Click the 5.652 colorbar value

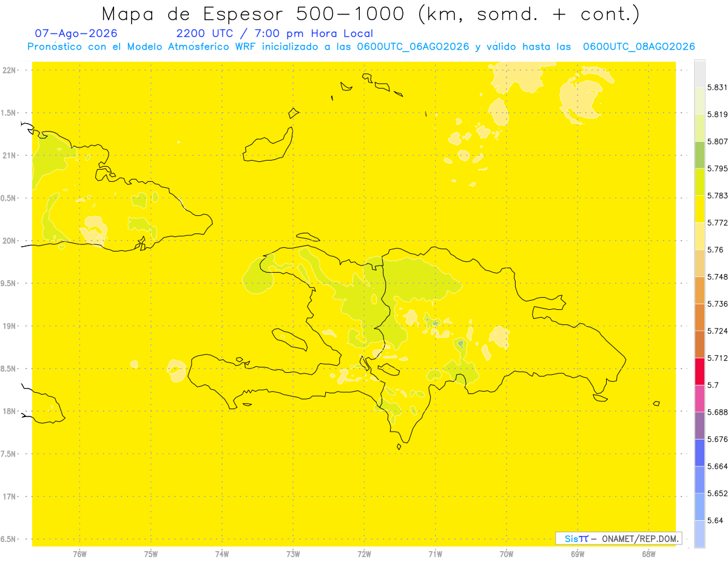[x=718, y=493]
